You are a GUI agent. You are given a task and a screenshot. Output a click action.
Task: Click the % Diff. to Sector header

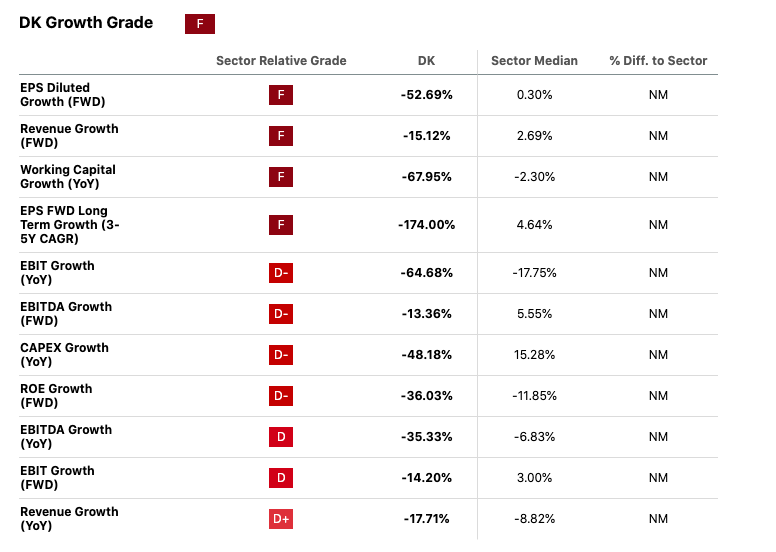pyautogui.click(x=658, y=61)
